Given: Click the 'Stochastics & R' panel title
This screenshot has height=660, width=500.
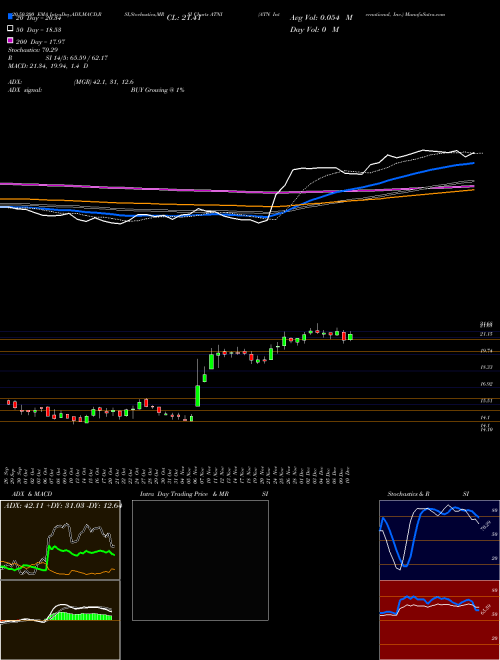Looking at the screenshot, I should 409,494.
